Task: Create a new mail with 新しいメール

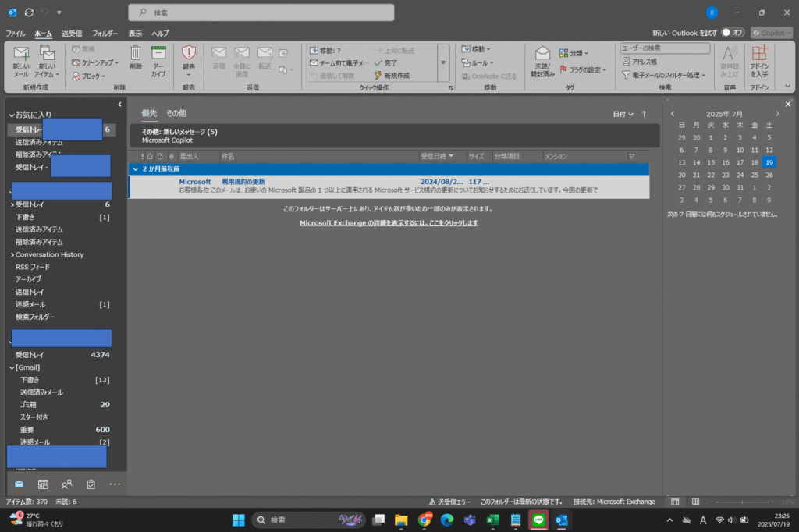Action: tap(21, 62)
